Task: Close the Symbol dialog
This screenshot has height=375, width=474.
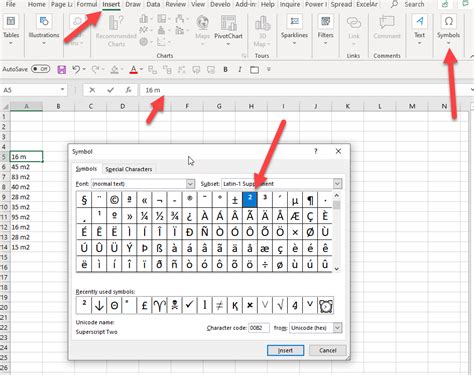Action: [x=338, y=151]
